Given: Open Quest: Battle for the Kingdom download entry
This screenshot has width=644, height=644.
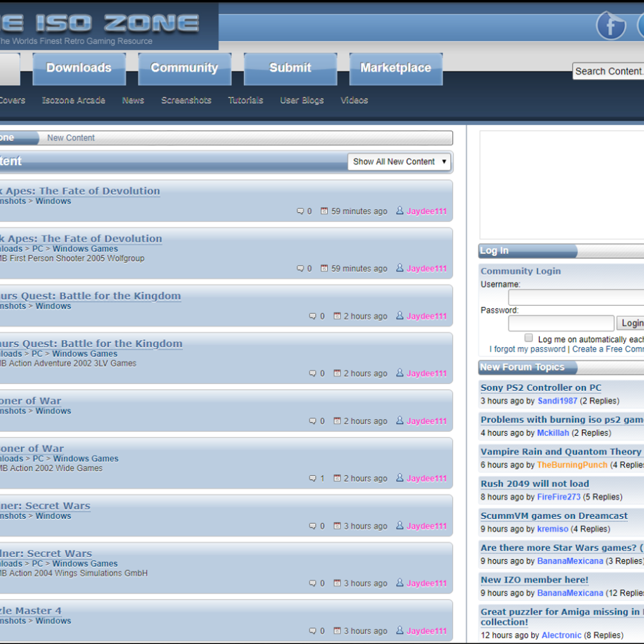Looking at the screenshot, I should tap(91, 344).
